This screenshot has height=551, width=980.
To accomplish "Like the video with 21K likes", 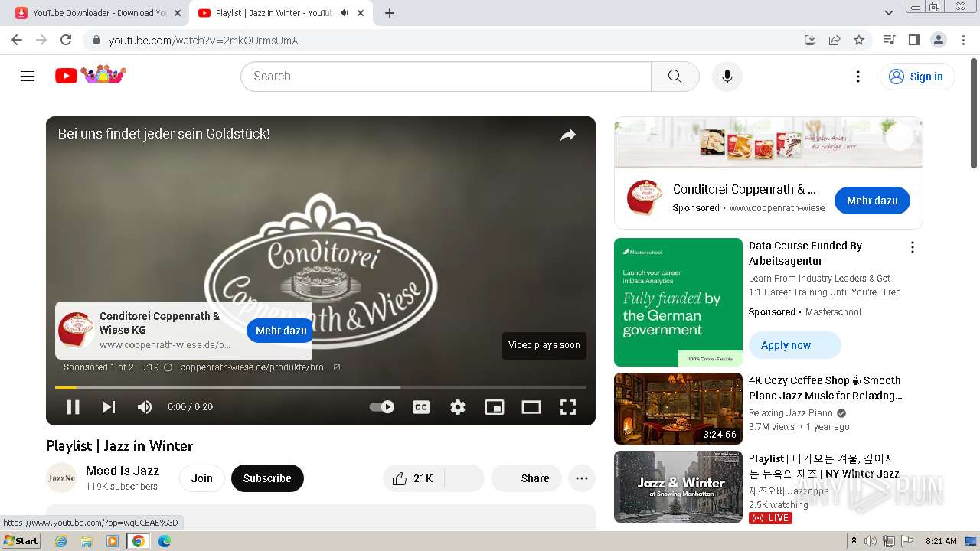I will pyautogui.click(x=413, y=478).
